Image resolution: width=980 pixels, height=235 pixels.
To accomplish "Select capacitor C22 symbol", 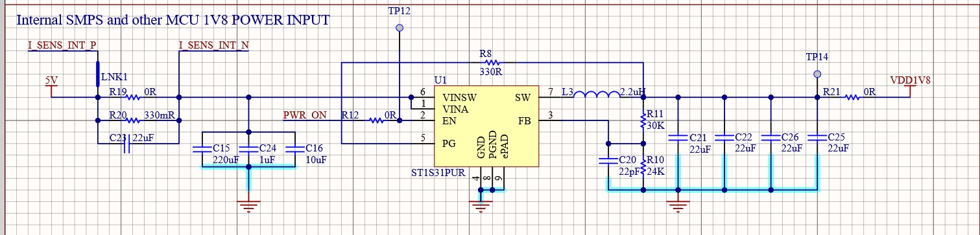I will pos(724,138).
